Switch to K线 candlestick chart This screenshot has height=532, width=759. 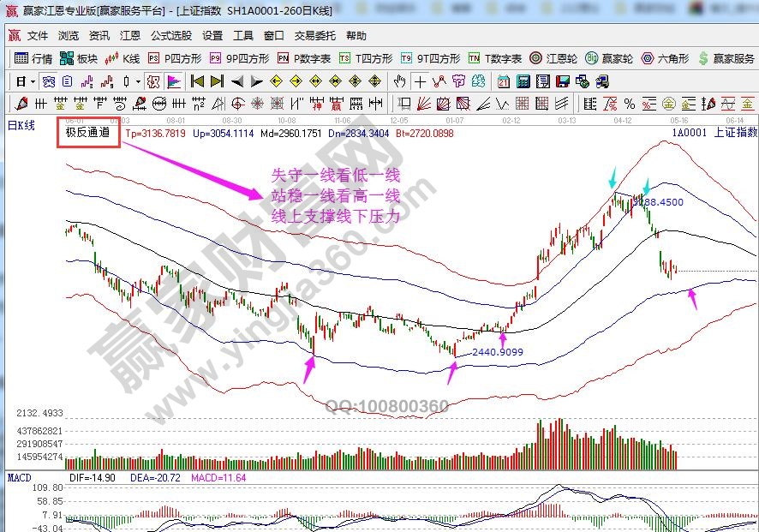(x=123, y=59)
